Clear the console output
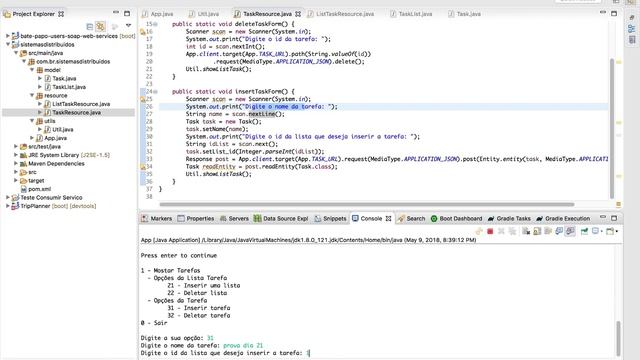640x360 pixels. tap(526, 231)
